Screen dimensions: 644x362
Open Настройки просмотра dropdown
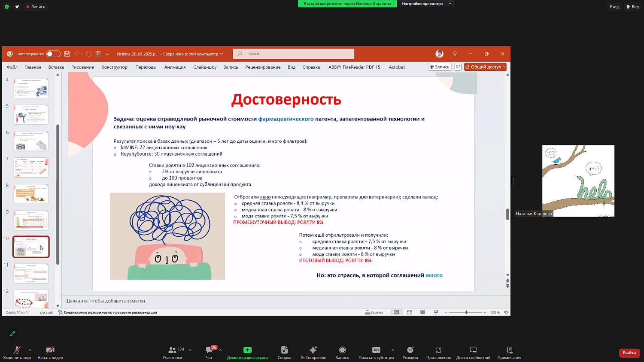point(425,4)
